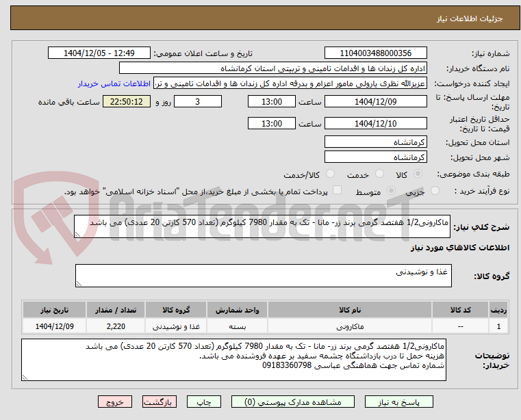Click the remaining days field showing 3
The width and height of the screenshot is (521, 420).
(198, 102)
